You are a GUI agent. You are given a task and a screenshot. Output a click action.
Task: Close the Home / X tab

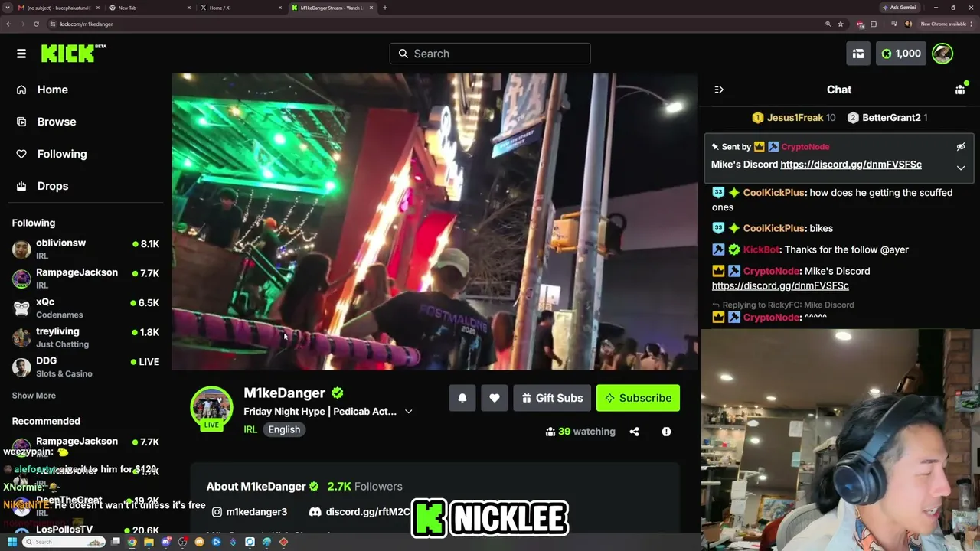click(x=279, y=8)
